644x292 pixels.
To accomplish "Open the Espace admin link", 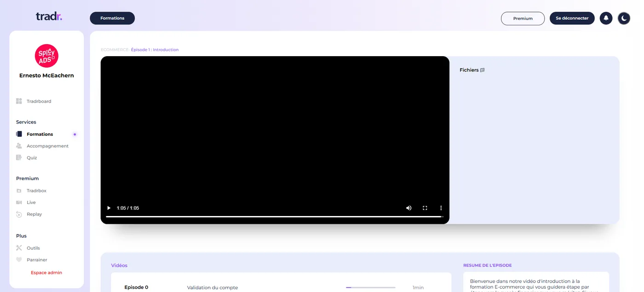I will (46, 273).
